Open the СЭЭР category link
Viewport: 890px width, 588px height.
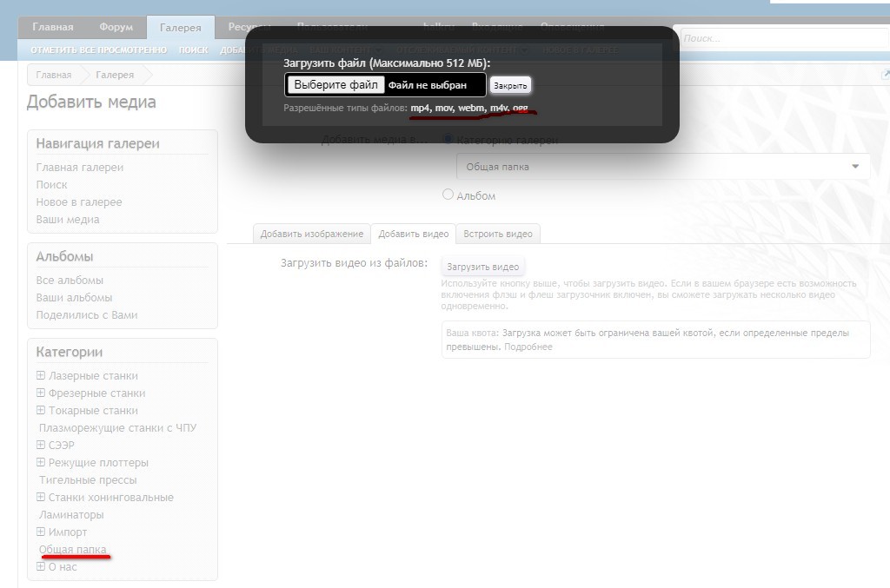62,445
